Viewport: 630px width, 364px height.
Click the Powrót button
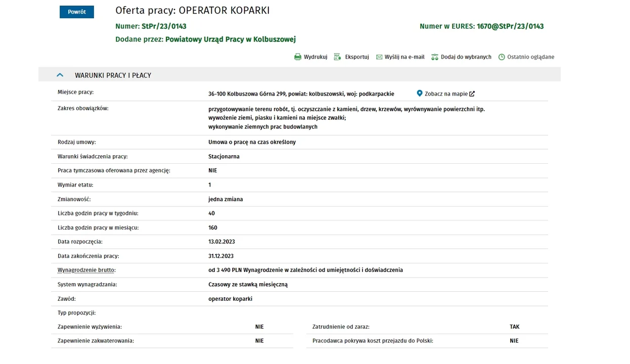pyautogui.click(x=77, y=12)
